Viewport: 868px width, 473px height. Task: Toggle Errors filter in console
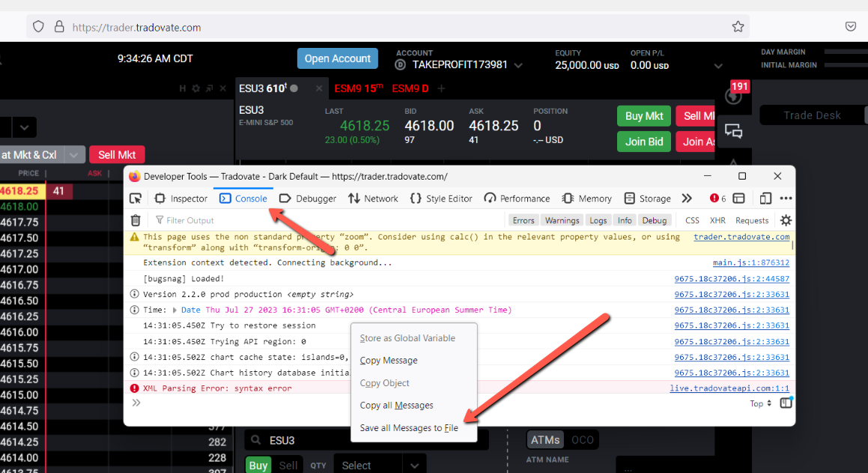point(523,220)
